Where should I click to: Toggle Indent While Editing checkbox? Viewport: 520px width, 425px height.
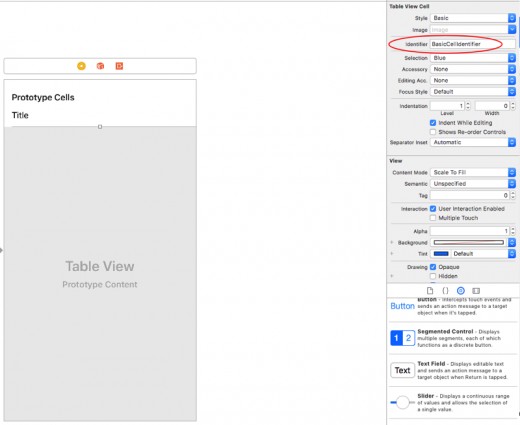[x=433, y=123]
